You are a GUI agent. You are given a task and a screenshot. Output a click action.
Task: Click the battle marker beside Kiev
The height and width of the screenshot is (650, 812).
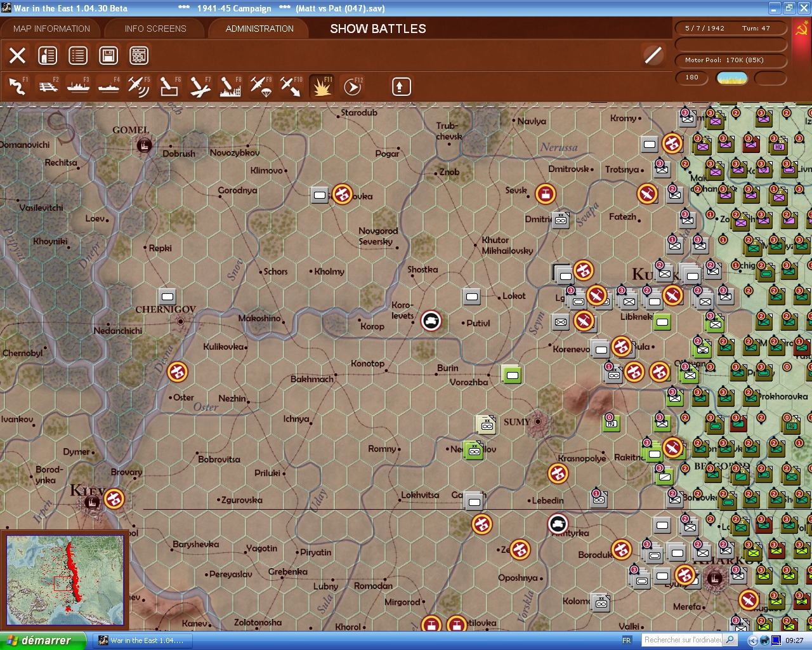[114, 499]
